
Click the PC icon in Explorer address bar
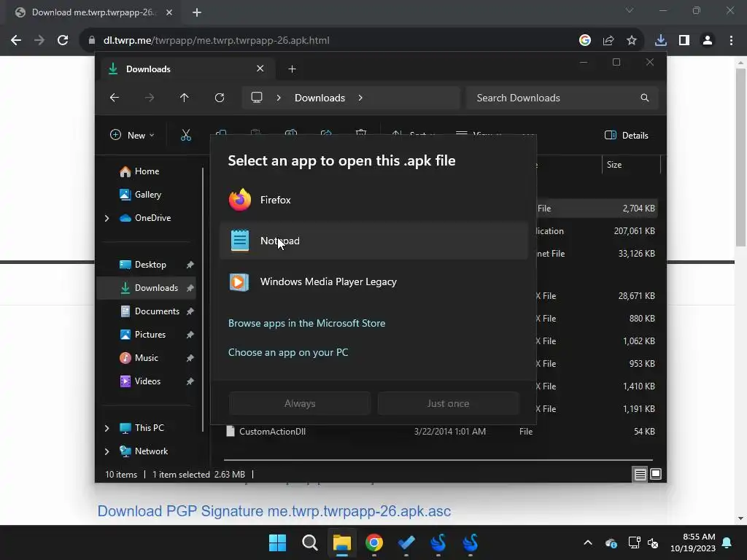(x=257, y=98)
